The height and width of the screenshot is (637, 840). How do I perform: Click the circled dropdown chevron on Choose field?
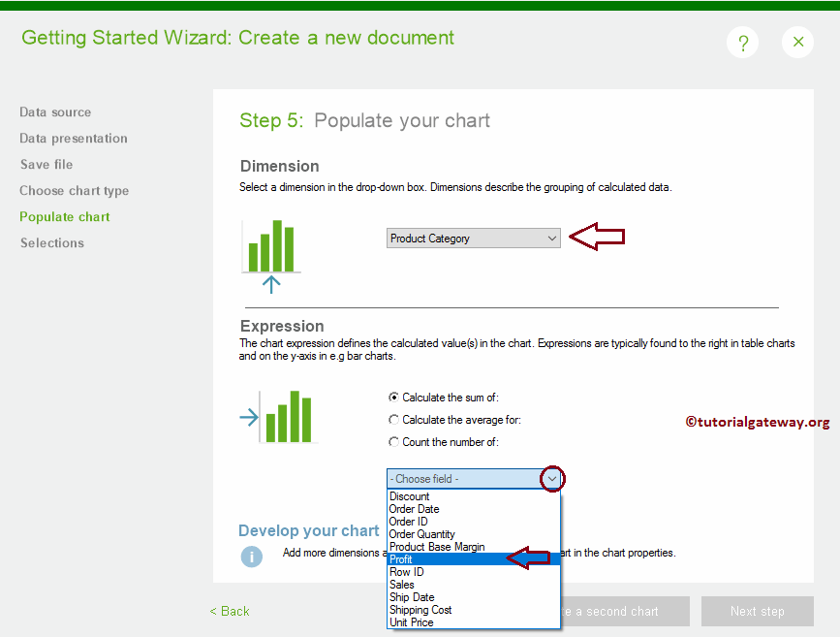551,478
